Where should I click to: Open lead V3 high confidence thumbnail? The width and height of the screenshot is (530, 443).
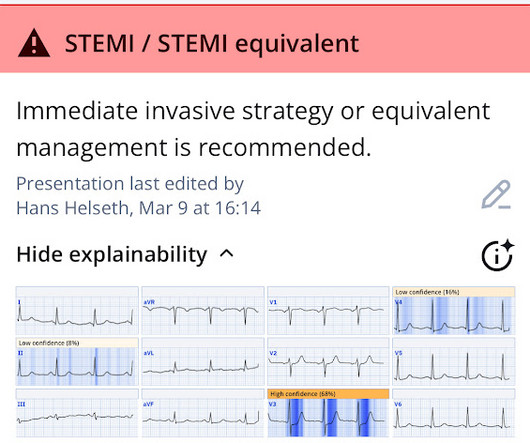click(328, 413)
